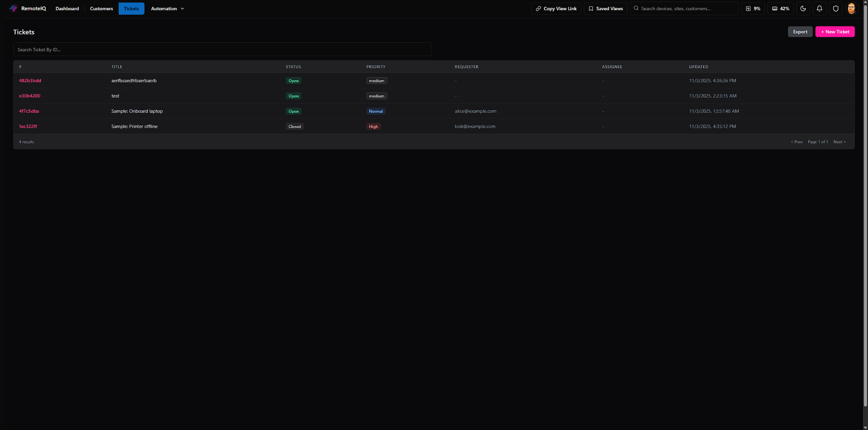Open the user avatar menu
Viewport: 868px width, 430px height.
[851, 8]
